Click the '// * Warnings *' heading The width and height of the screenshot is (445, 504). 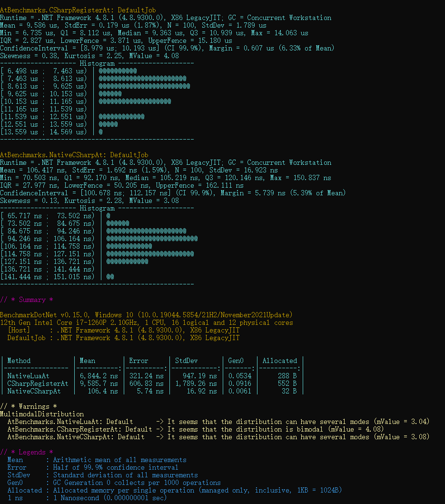coord(29,407)
